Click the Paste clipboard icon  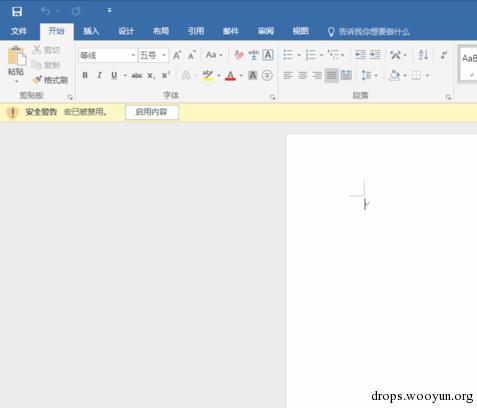[x=16, y=56]
